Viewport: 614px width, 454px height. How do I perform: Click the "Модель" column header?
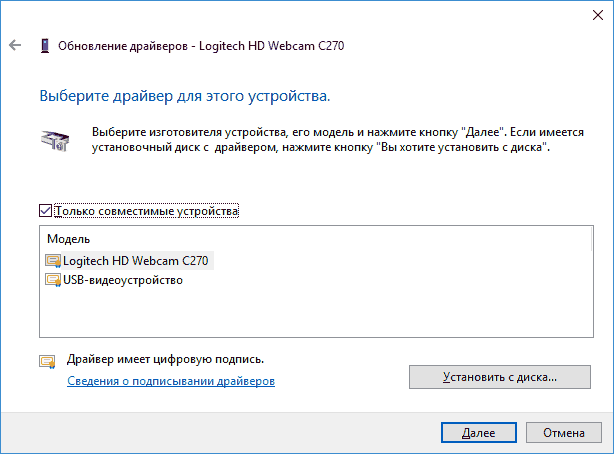point(70,239)
